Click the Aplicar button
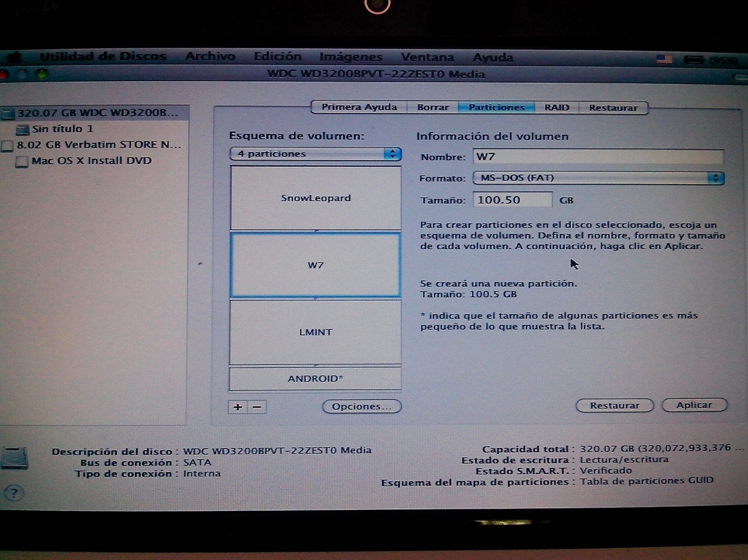748x560 pixels. 694,405
